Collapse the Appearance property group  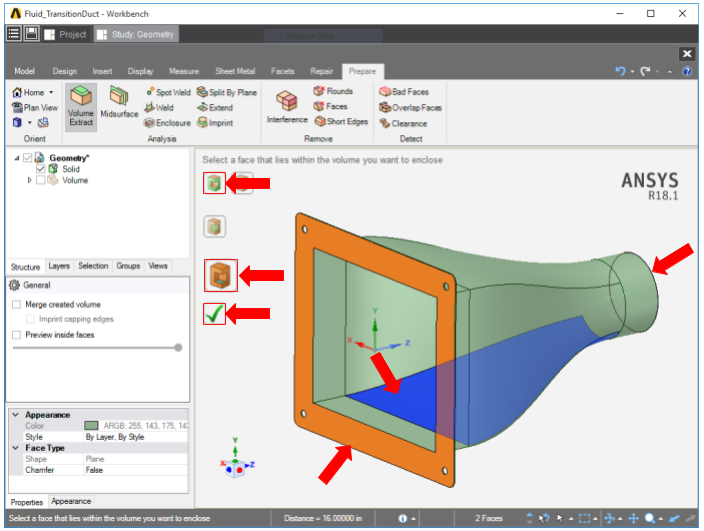[x=16, y=415]
